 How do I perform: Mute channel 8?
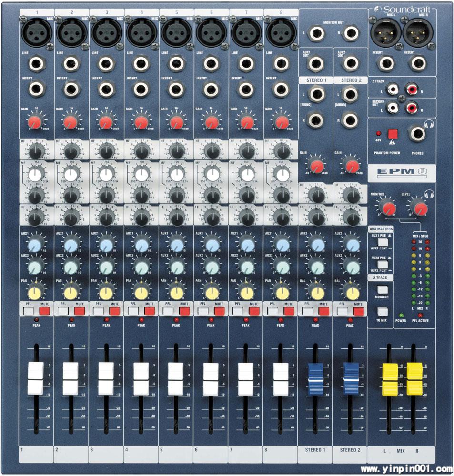coord(289,311)
